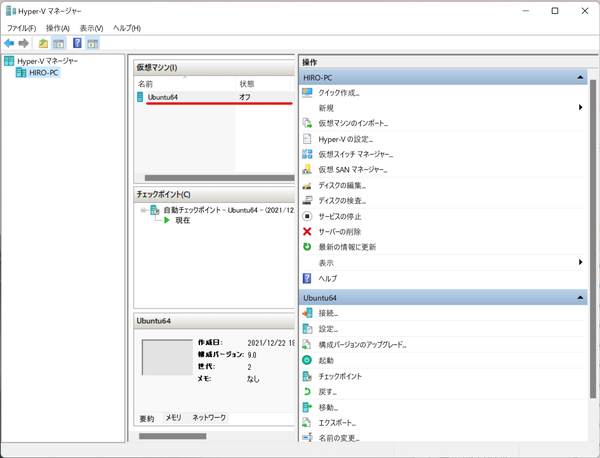Click the actions pane vertical scrollbar
The height and width of the screenshot is (458, 600).
pos(592,239)
